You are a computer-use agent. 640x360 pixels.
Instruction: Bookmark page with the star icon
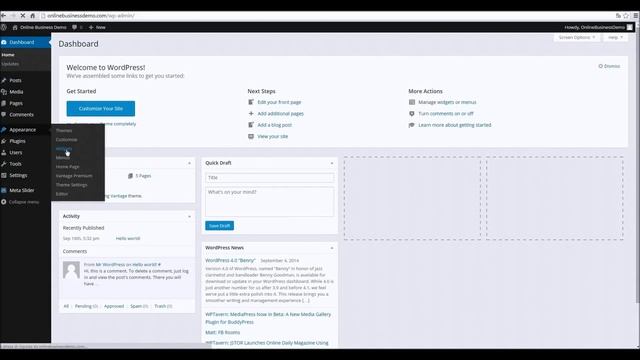[x=626, y=16]
